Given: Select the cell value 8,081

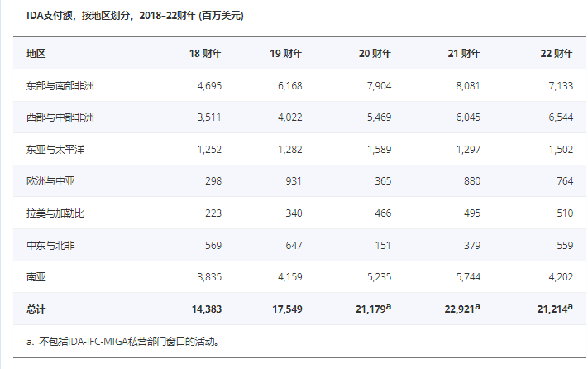Looking at the screenshot, I should point(468,86).
